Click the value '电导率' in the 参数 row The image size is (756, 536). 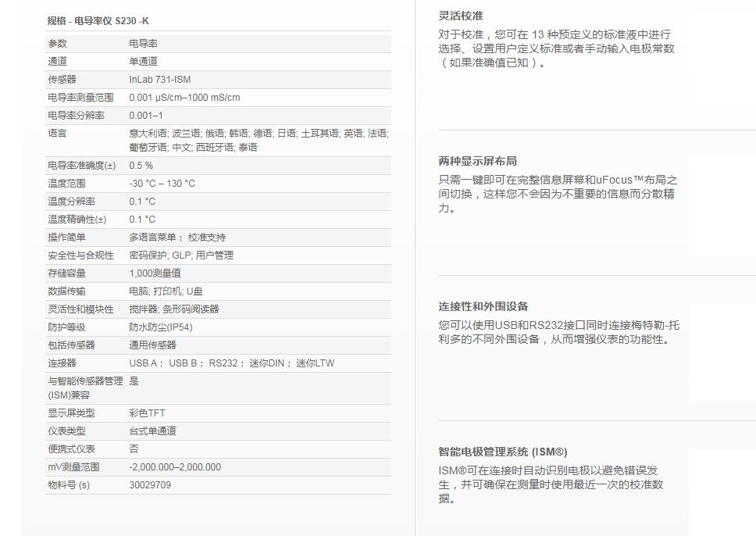[143, 44]
